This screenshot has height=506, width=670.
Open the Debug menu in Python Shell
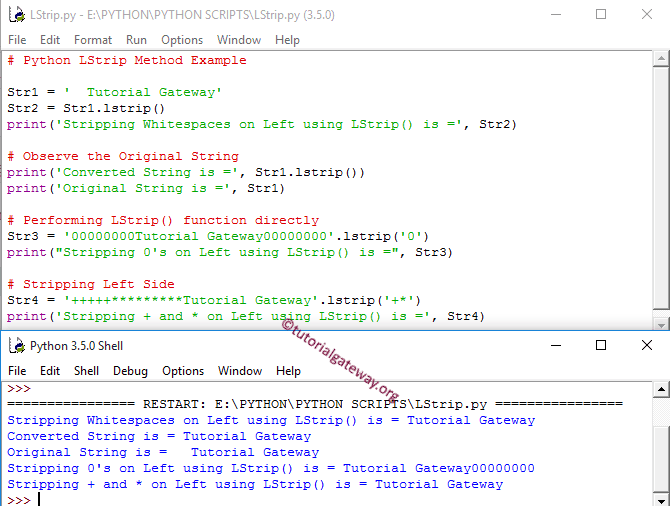[130, 371]
